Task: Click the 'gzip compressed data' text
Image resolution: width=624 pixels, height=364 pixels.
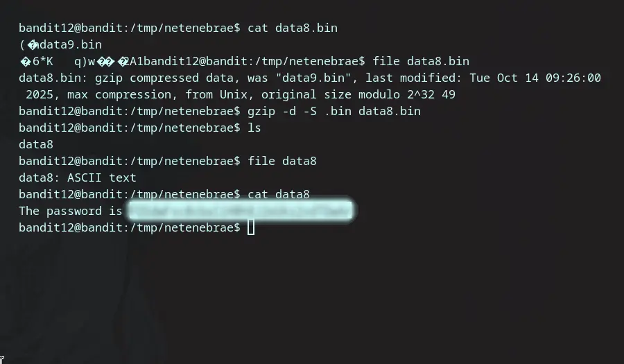Action: pyautogui.click(x=164, y=78)
